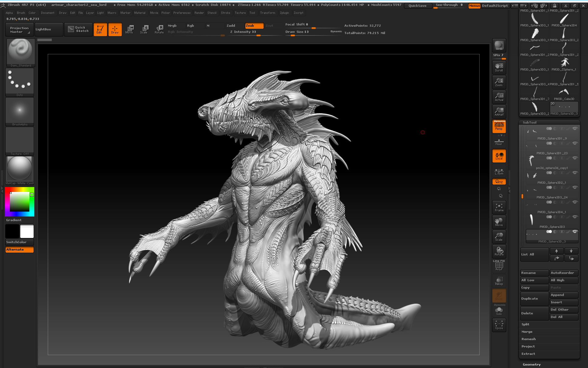Screen dimensions: 588x368
Task: Open the Alpha menu
Action: tap(9, 13)
